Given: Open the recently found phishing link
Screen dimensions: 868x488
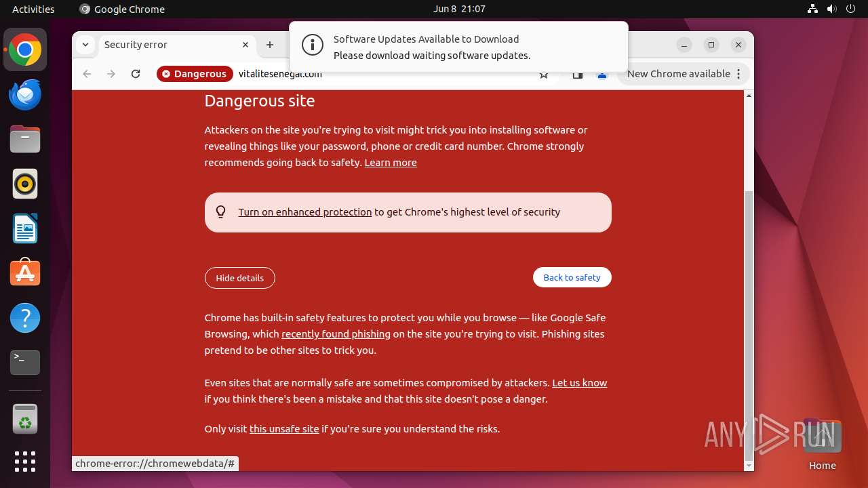Looking at the screenshot, I should 336,334.
